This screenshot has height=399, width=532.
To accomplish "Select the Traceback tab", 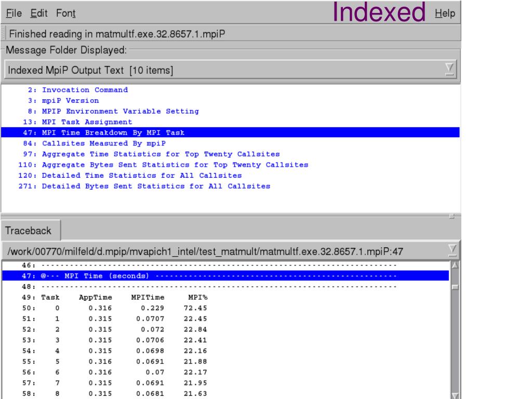I will click(31, 230).
